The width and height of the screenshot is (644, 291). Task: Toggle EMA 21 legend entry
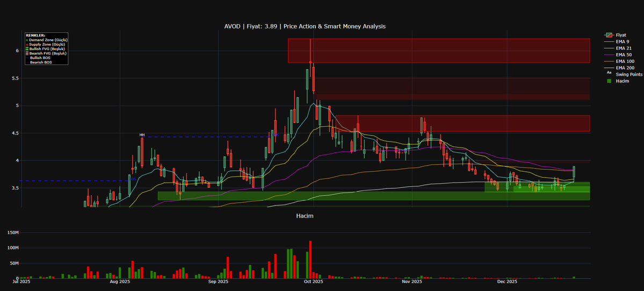point(617,48)
